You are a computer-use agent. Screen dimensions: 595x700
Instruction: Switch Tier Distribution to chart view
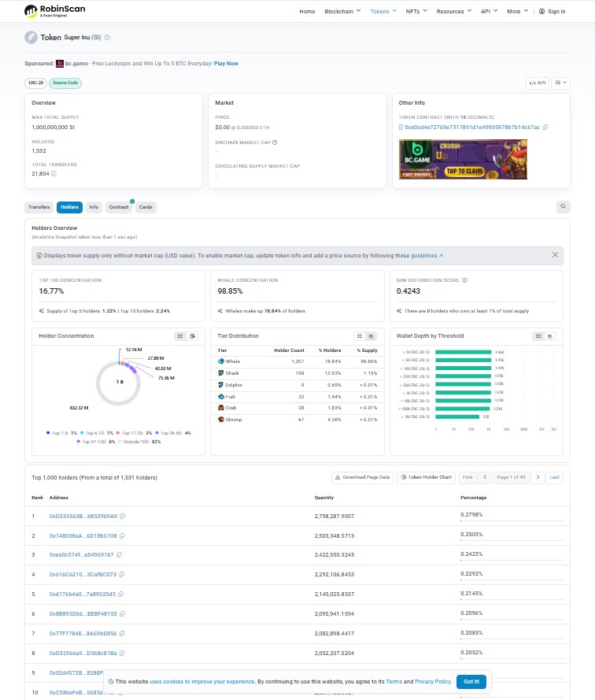371,336
